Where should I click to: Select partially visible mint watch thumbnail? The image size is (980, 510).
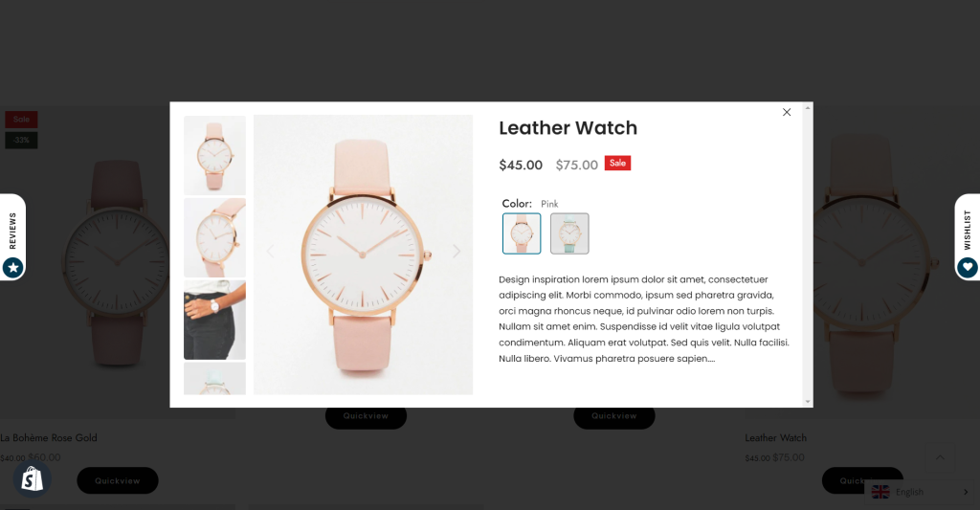pos(214,379)
